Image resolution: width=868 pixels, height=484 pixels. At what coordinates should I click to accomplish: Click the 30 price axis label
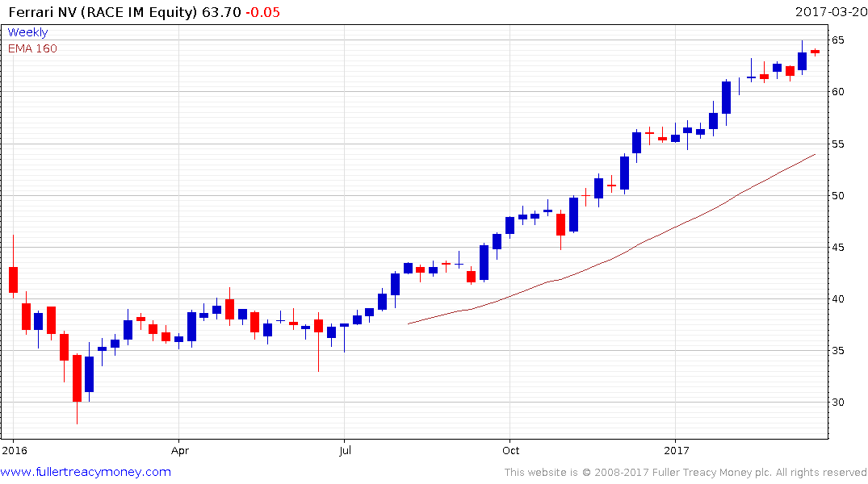click(x=837, y=403)
